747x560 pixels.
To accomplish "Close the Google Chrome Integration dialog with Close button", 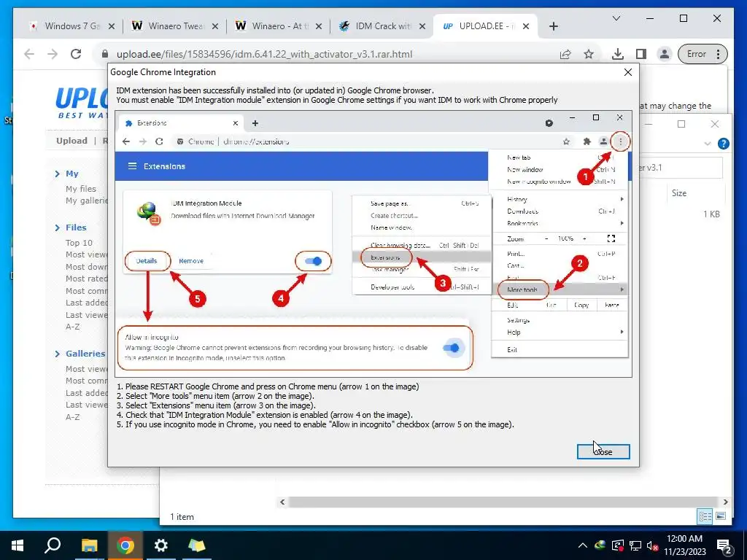I will 603,451.
